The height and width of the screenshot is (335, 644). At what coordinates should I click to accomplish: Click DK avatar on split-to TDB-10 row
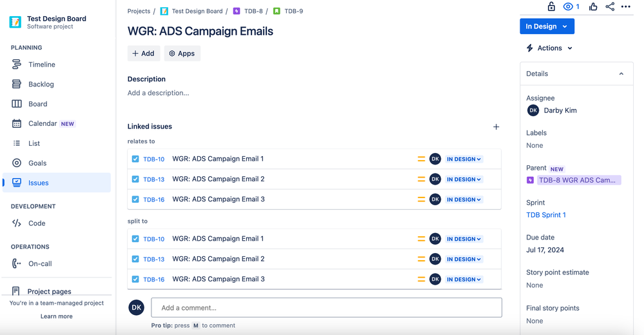(435, 239)
